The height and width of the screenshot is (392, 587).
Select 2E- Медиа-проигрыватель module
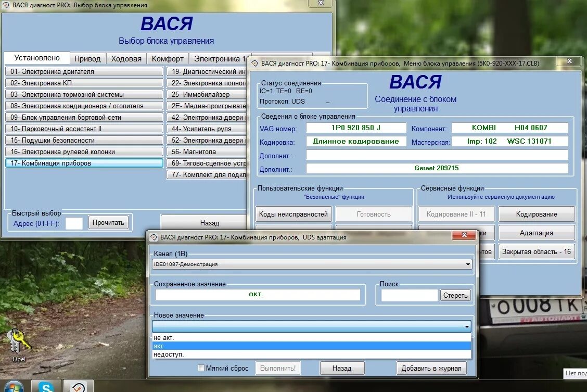(x=207, y=106)
